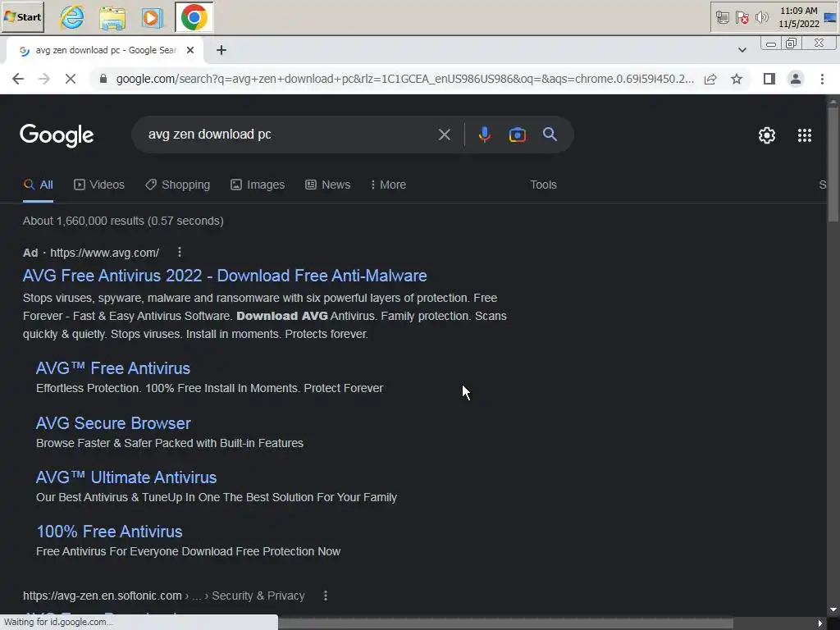Click the Google search query box
Screen dimensions: 840x630
point(290,135)
